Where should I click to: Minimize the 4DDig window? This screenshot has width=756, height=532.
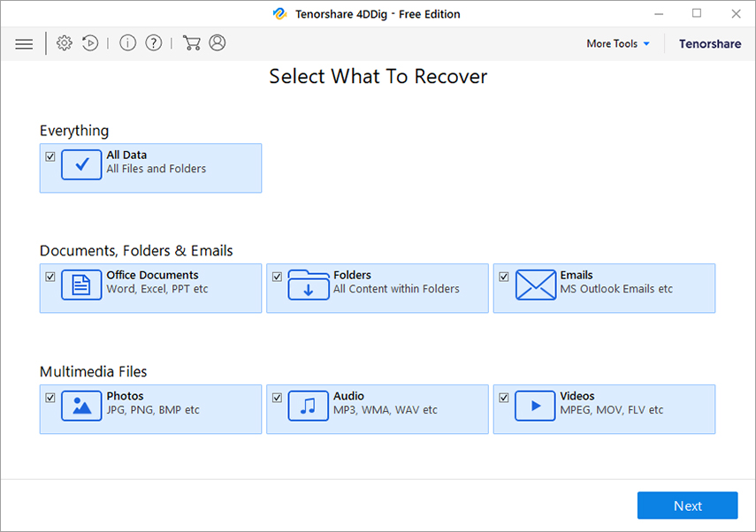[x=659, y=13]
